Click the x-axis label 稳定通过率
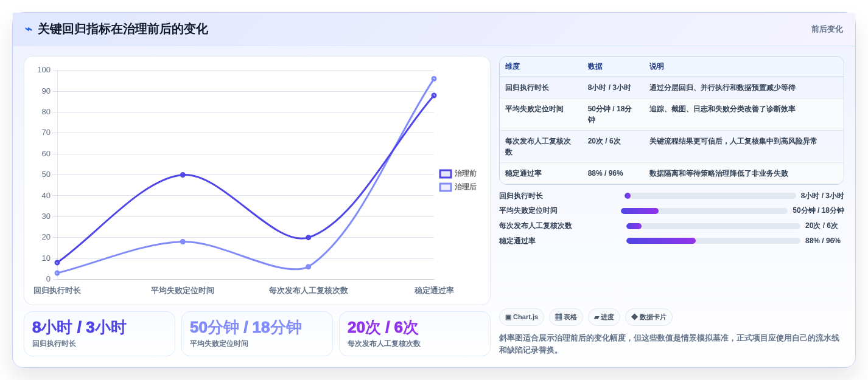 (x=434, y=291)
